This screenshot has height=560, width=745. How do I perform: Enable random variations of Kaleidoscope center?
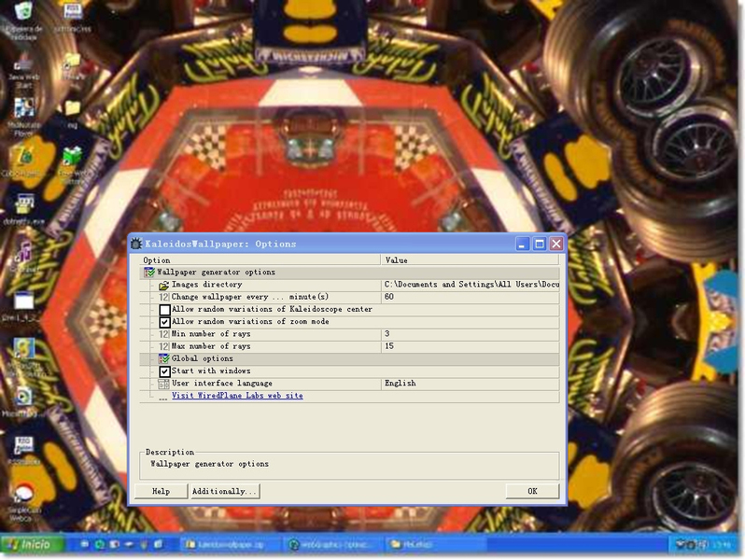pyautogui.click(x=165, y=310)
